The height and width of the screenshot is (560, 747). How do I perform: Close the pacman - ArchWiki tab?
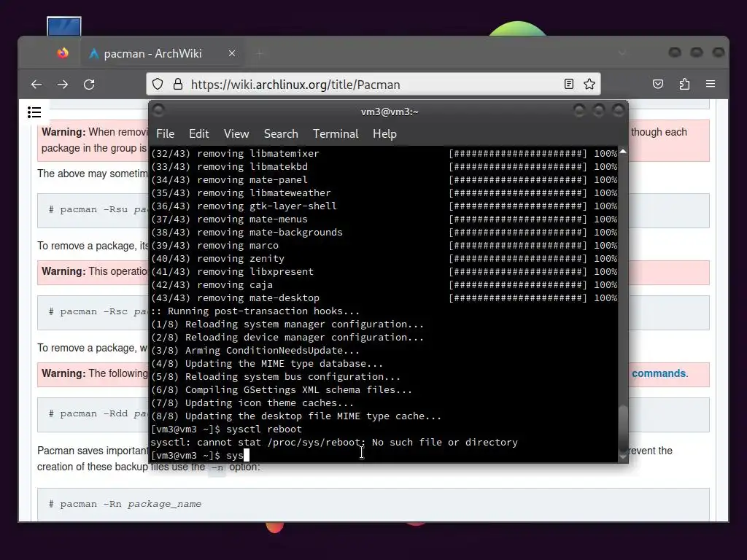pyautogui.click(x=232, y=53)
